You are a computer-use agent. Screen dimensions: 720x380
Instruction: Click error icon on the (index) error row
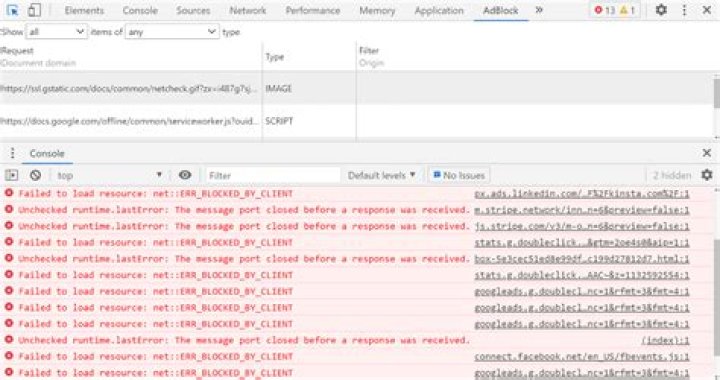(9, 340)
